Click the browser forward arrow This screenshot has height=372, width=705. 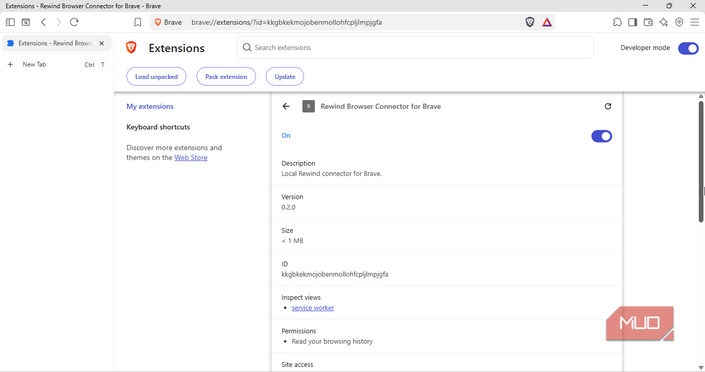coord(58,22)
